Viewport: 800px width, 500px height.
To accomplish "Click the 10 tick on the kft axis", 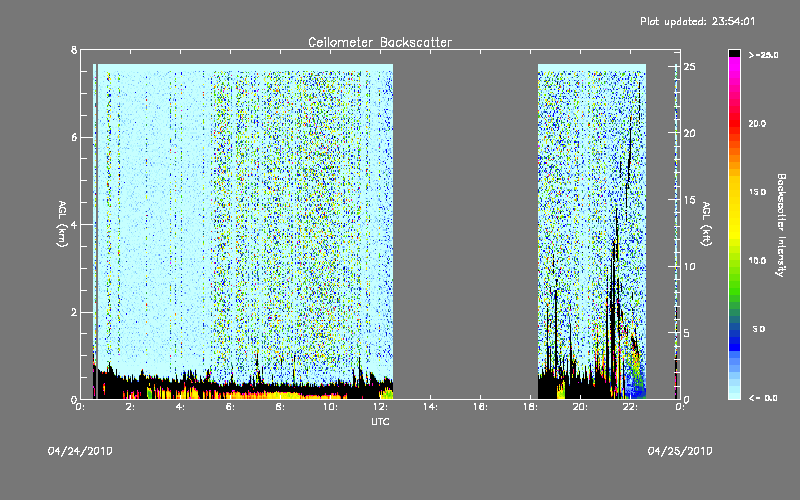I will pyautogui.click(x=689, y=266).
